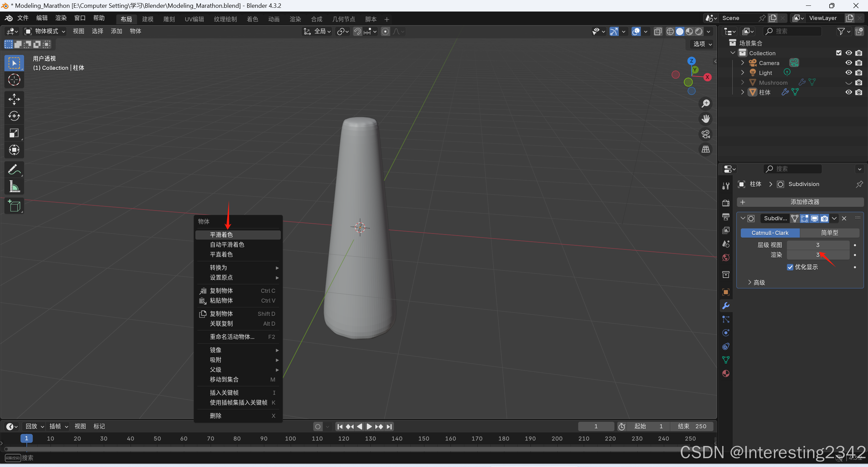Select the Measure tool
Image resolution: width=868 pixels, height=467 pixels.
click(14, 186)
